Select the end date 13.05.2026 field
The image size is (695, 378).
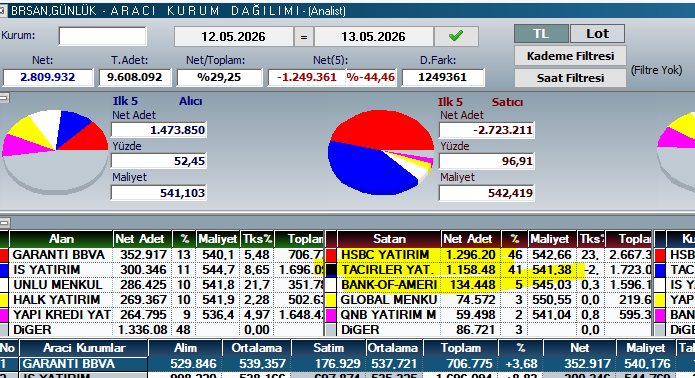(x=374, y=37)
